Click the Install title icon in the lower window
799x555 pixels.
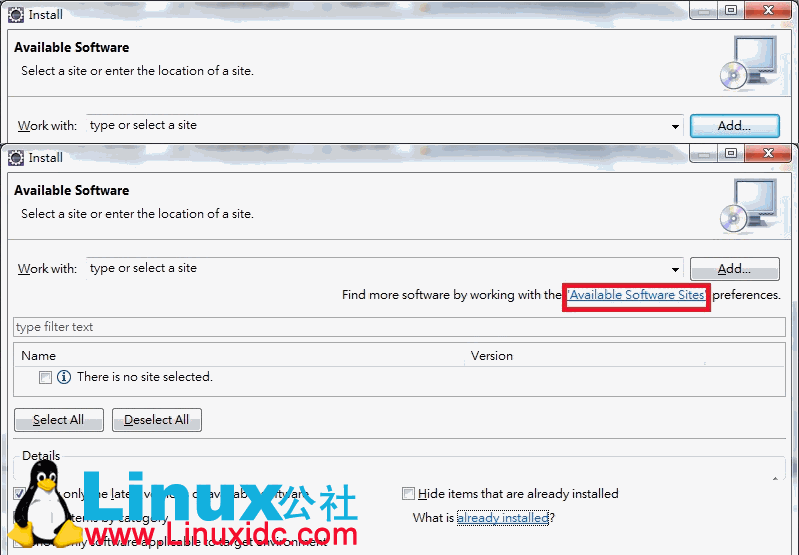point(16,157)
